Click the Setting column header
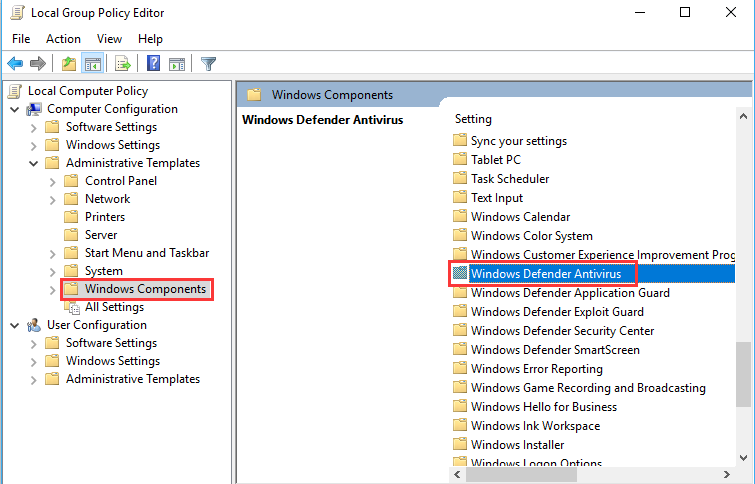The height and width of the screenshot is (484, 755). coord(473,119)
